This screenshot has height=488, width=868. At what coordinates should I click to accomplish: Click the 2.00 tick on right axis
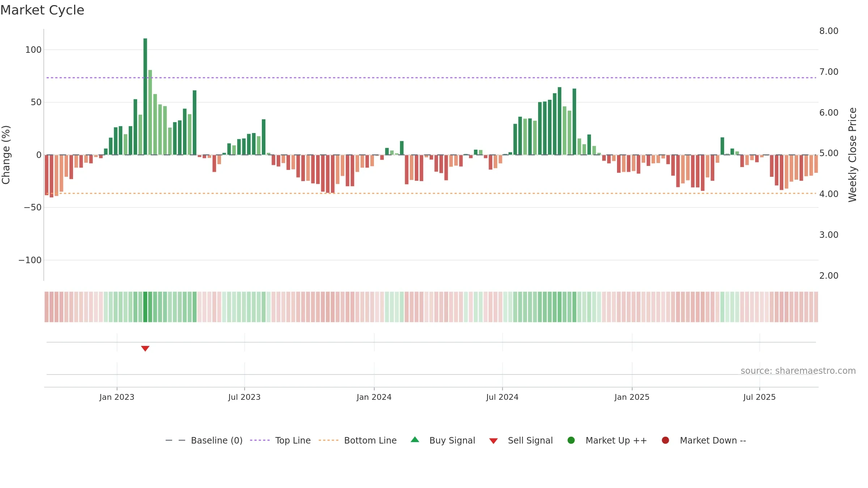[829, 276]
